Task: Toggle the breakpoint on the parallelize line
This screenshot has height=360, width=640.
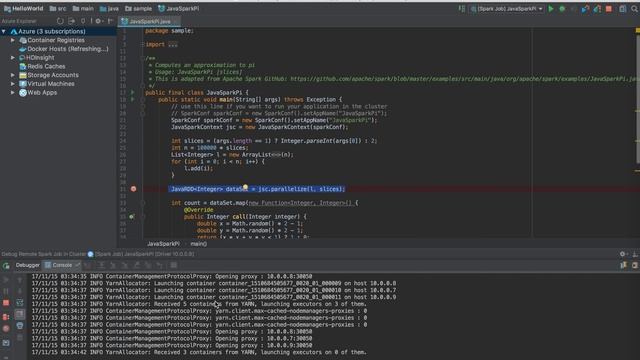Action: [133, 189]
